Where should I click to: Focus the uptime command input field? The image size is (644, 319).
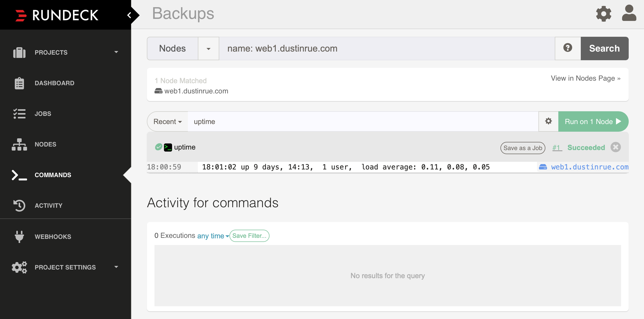(363, 121)
